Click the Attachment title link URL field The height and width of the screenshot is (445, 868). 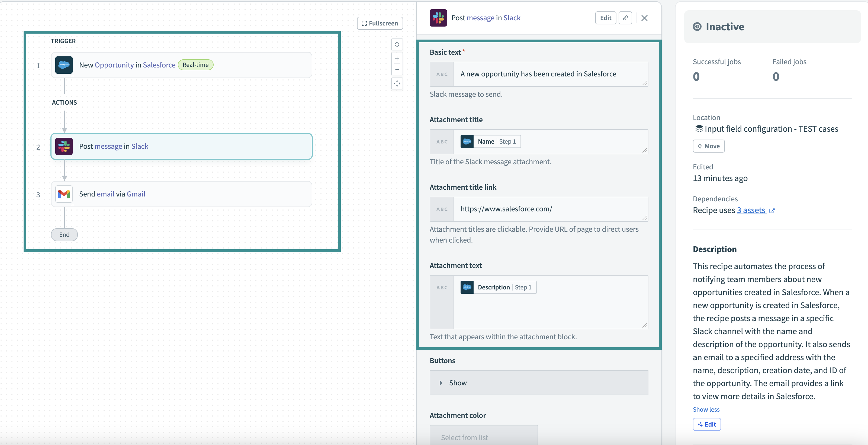click(x=551, y=209)
